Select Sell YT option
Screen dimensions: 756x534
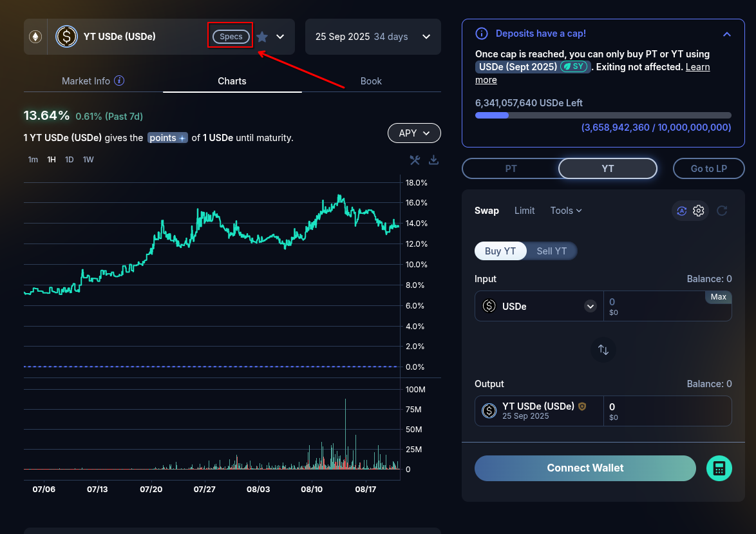[x=551, y=251]
